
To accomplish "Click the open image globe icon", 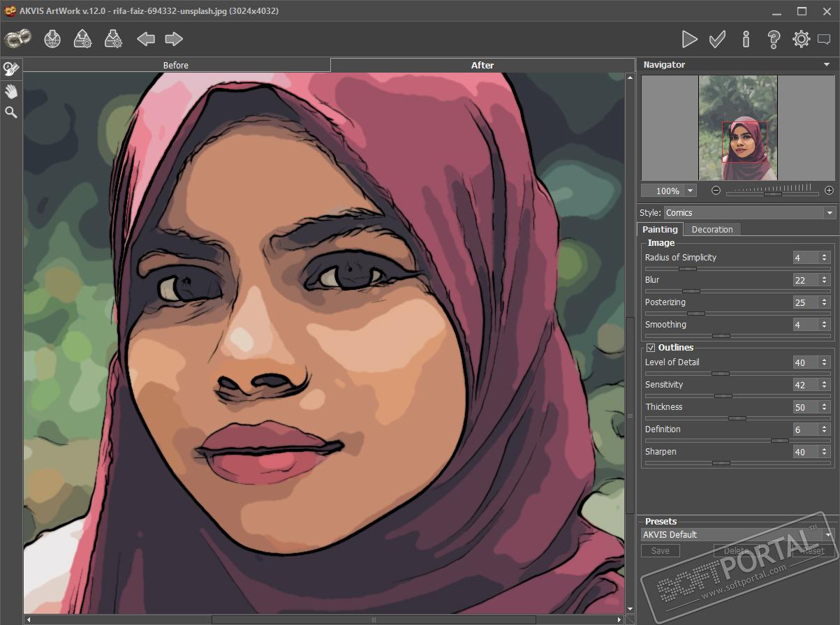I will click(x=52, y=39).
